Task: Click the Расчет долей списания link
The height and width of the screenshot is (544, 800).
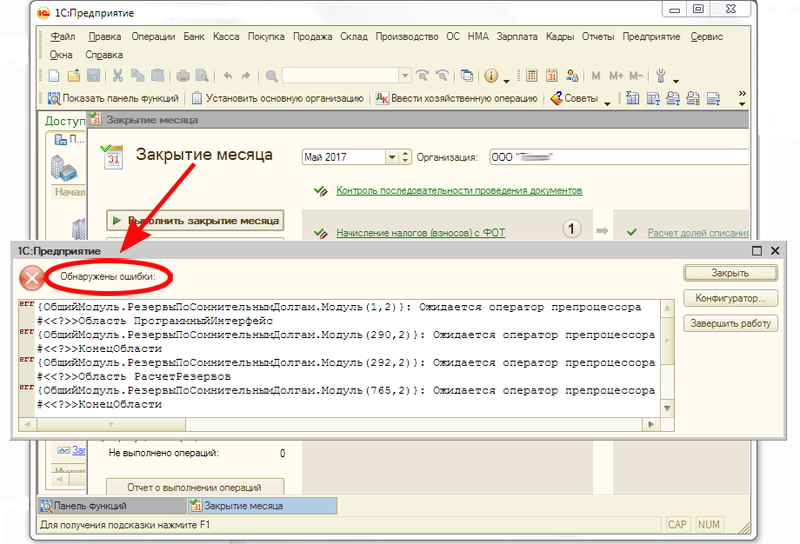Action: point(698,233)
